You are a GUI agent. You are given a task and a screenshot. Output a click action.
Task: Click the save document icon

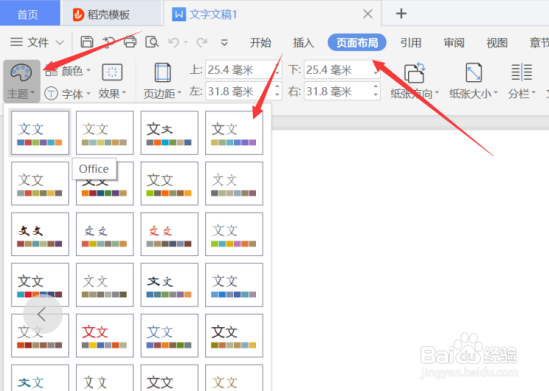[x=87, y=42]
